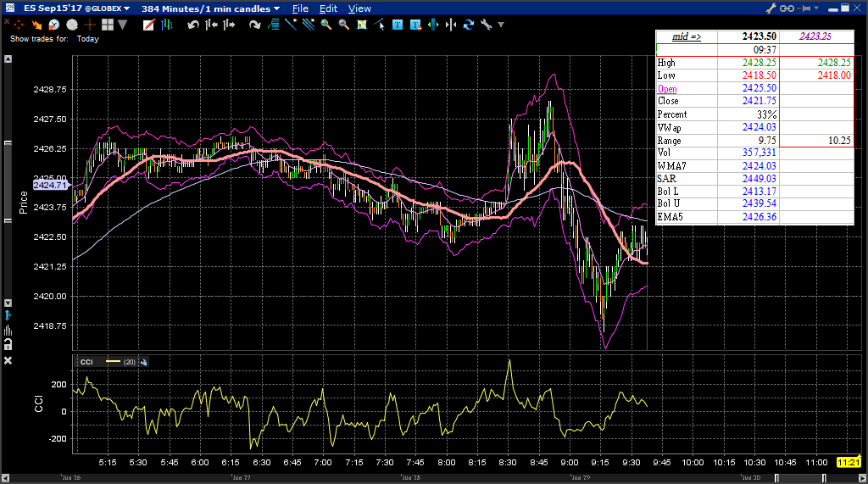Image resolution: width=868 pixels, height=484 pixels.
Task: Click the gray clock icon
Action: click(x=72, y=25)
